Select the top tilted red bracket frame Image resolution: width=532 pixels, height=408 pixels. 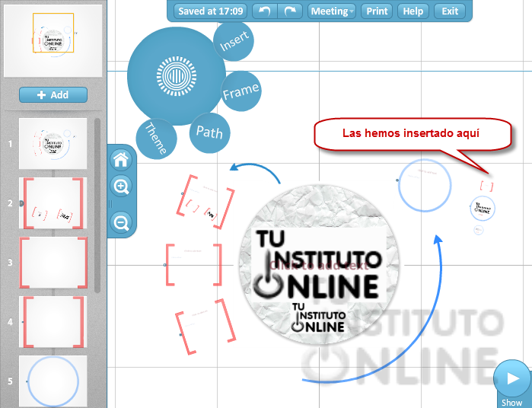(205, 202)
